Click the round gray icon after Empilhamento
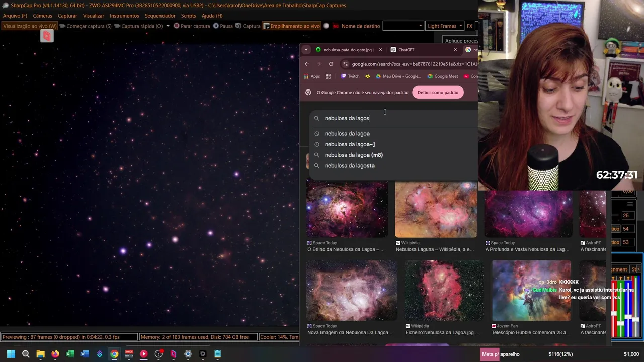 326,26
